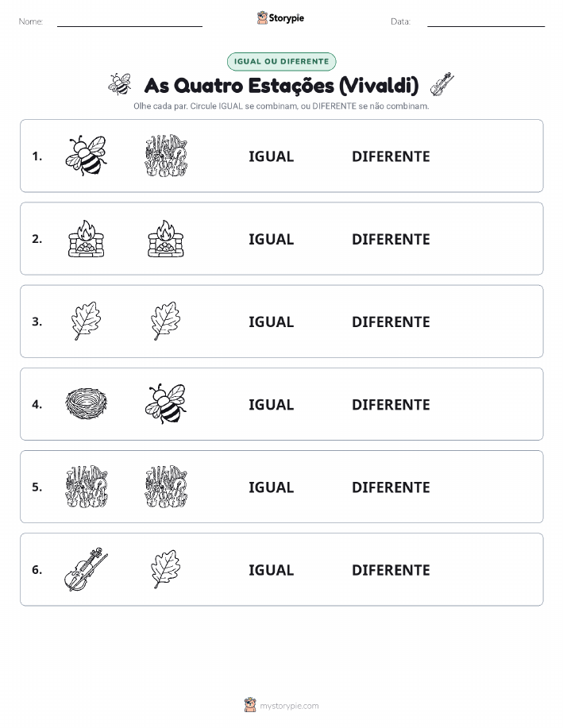
Task: Click the bee picture in row 4
Action: (x=166, y=403)
